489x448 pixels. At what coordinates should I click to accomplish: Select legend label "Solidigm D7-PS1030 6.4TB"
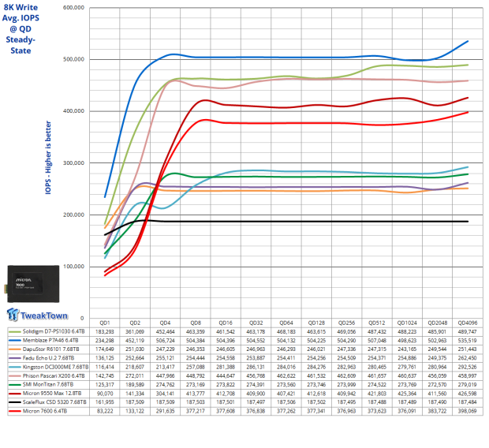54,331
